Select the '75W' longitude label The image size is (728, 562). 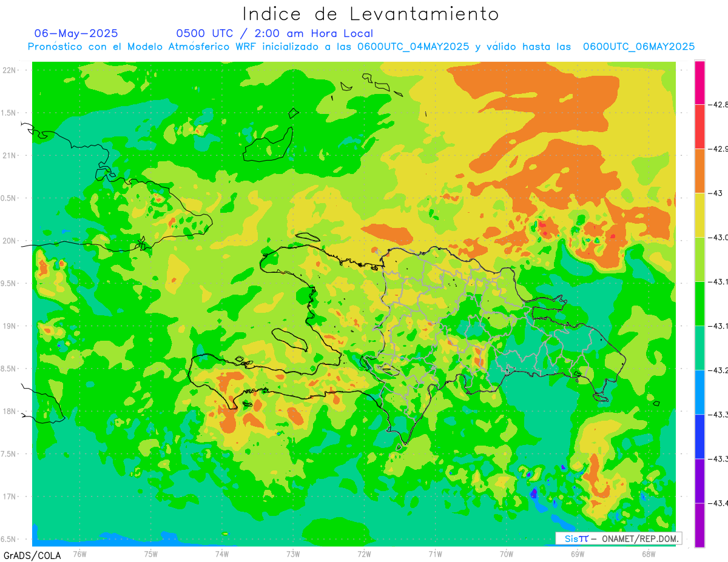click(151, 554)
